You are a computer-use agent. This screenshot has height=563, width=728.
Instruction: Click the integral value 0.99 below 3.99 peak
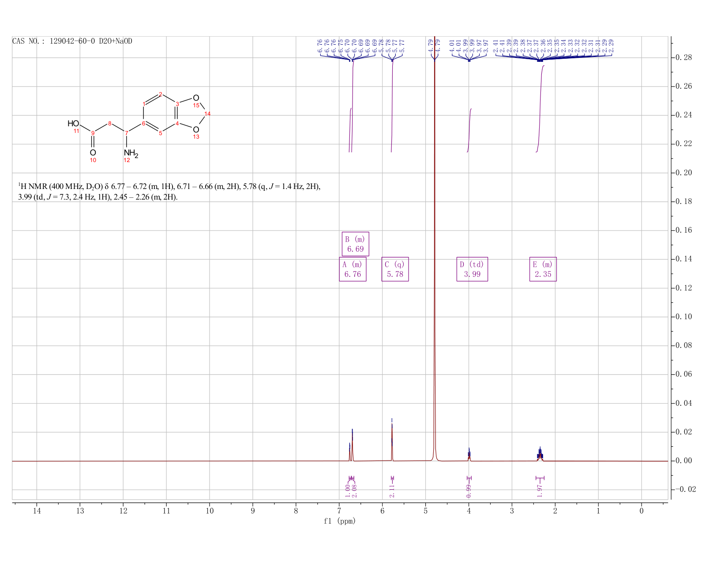469,490
